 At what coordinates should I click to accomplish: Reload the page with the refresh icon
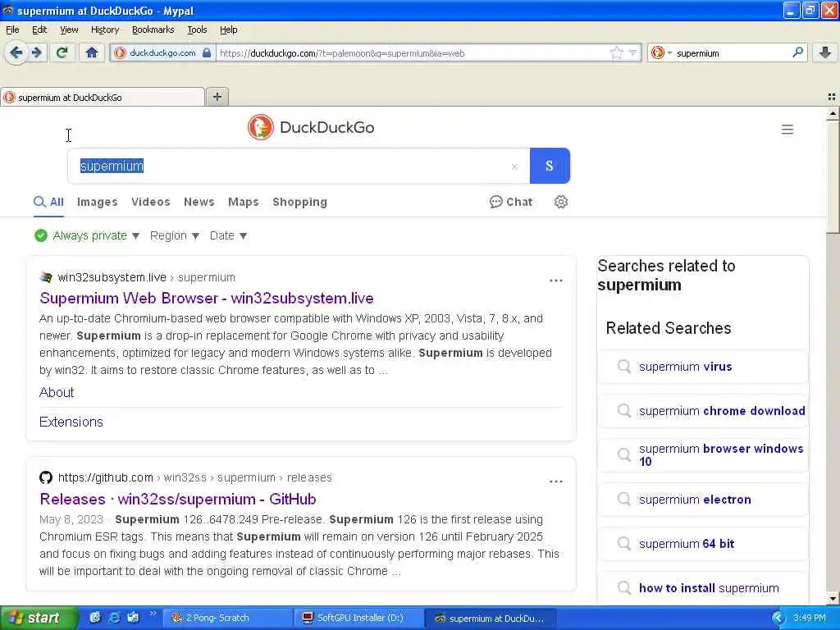tap(62, 53)
